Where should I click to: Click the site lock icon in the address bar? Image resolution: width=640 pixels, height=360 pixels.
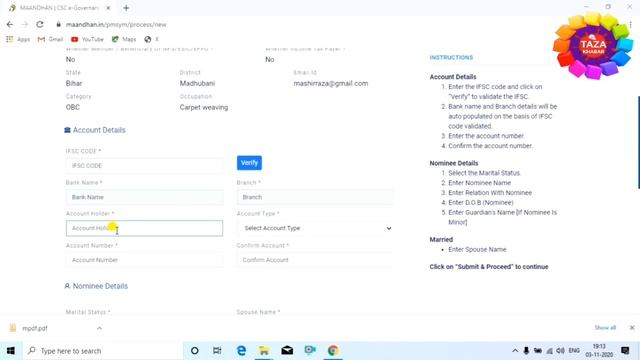coord(58,24)
